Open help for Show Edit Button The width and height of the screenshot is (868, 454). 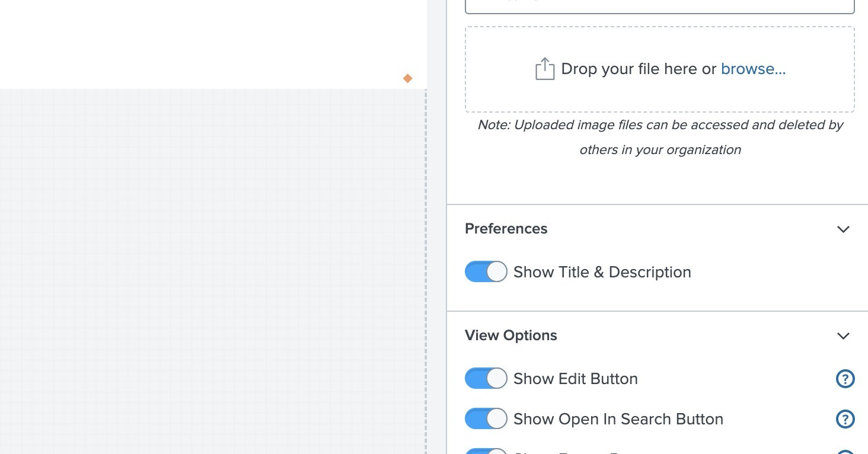845,379
